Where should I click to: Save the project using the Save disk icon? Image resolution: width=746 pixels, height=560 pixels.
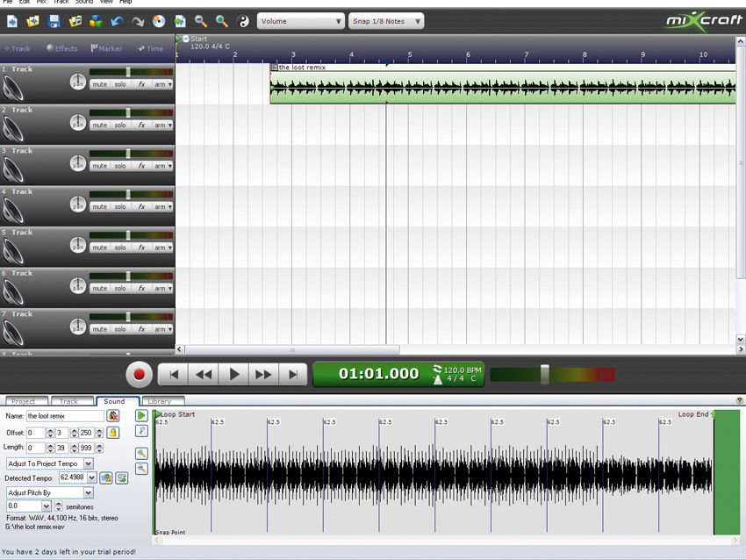pyautogui.click(x=54, y=21)
